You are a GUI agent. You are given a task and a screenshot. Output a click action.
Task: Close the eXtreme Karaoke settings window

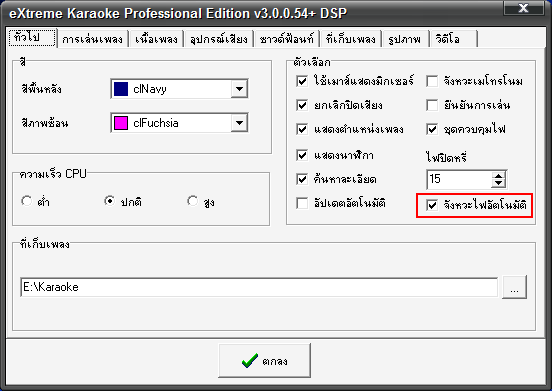coord(523,8)
